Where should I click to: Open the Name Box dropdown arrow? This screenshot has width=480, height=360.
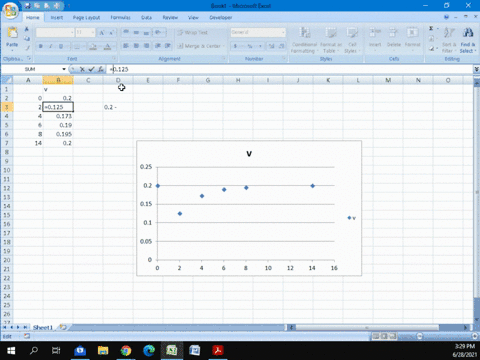click(64, 69)
